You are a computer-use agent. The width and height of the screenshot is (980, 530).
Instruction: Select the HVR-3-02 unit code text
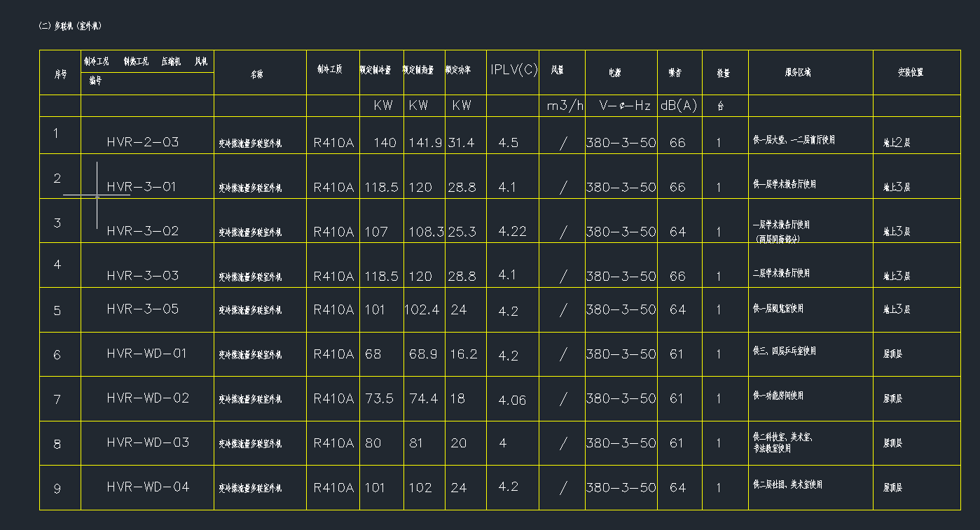point(143,231)
